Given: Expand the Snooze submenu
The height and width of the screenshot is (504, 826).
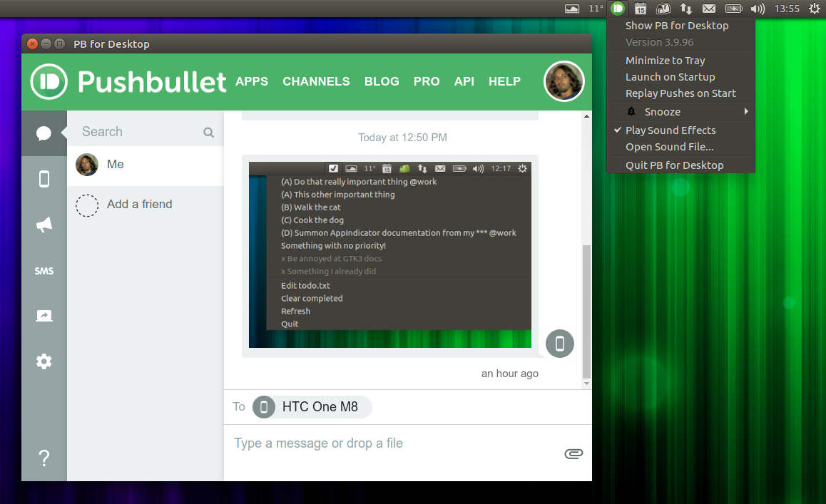Looking at the screenshot, I should 681,112.
